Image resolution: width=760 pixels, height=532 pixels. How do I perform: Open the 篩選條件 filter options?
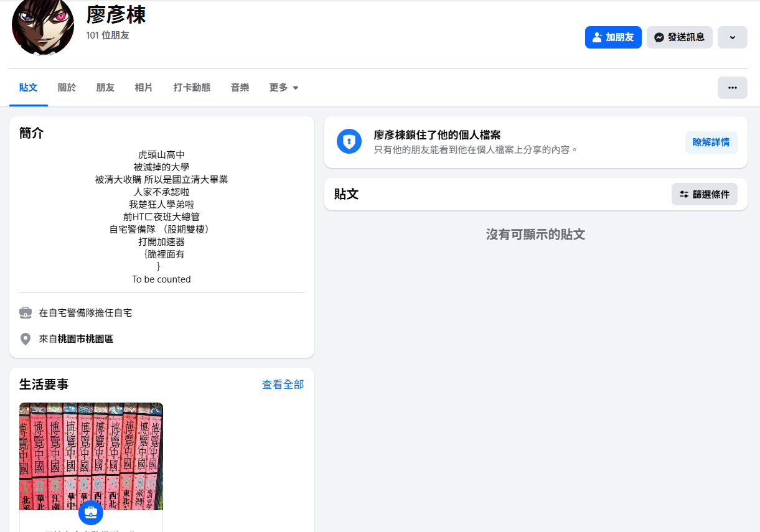click(x=704, y=194)
